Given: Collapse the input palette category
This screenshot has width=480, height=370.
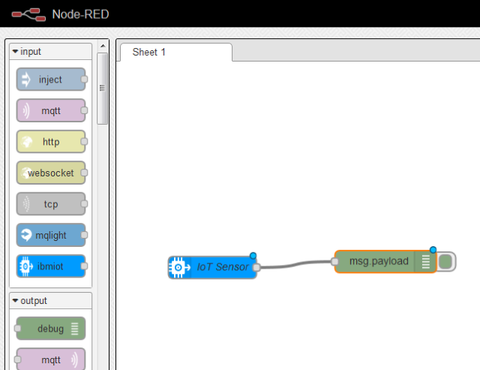Looking at the screenshot, I should (50, 52).
